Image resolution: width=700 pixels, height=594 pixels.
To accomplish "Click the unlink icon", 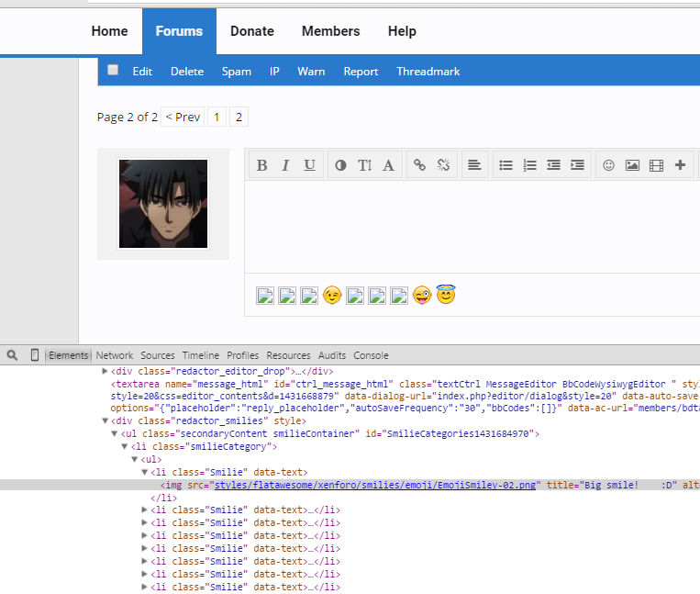I will [443, 165].
